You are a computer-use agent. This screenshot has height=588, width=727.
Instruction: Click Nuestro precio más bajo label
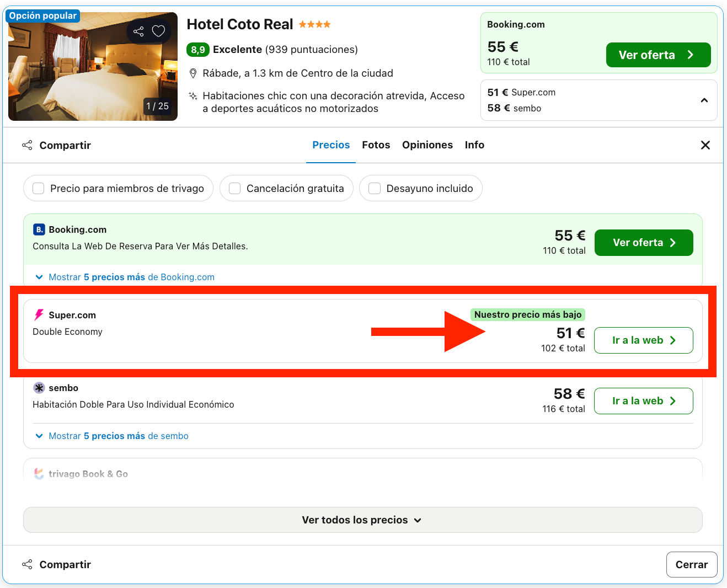point(528,314)
